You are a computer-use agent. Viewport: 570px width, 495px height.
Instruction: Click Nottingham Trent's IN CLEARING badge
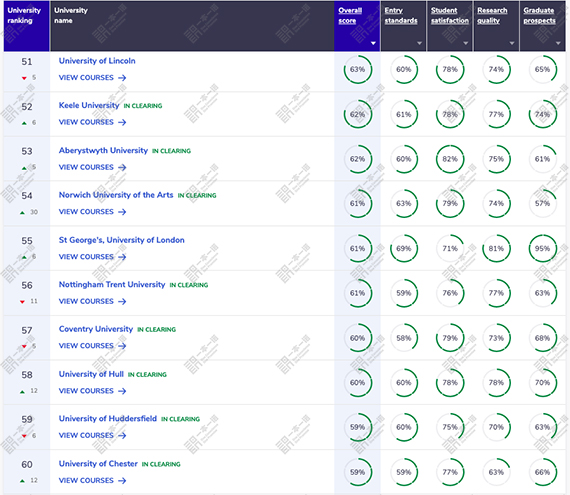pos(189,285)
